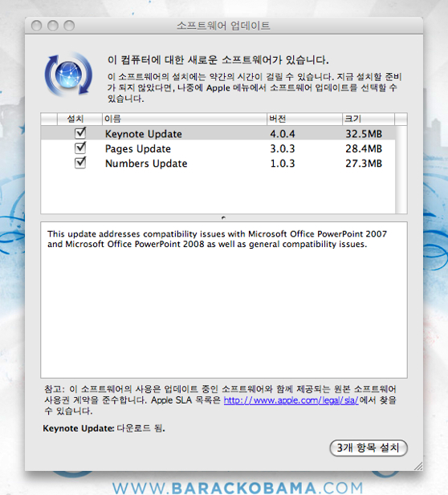The width and height of the screenshot is (448, 495).
Task: Uncheck the Keynote Update install checkbox
Action: (80, 133)
